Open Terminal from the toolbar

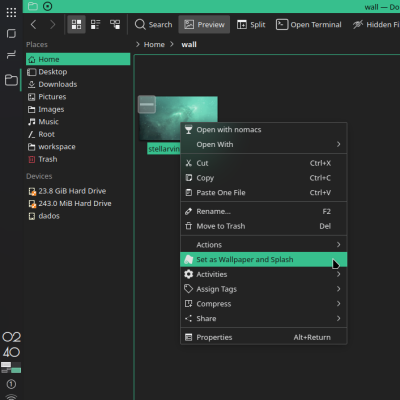[x=309, y=24]
